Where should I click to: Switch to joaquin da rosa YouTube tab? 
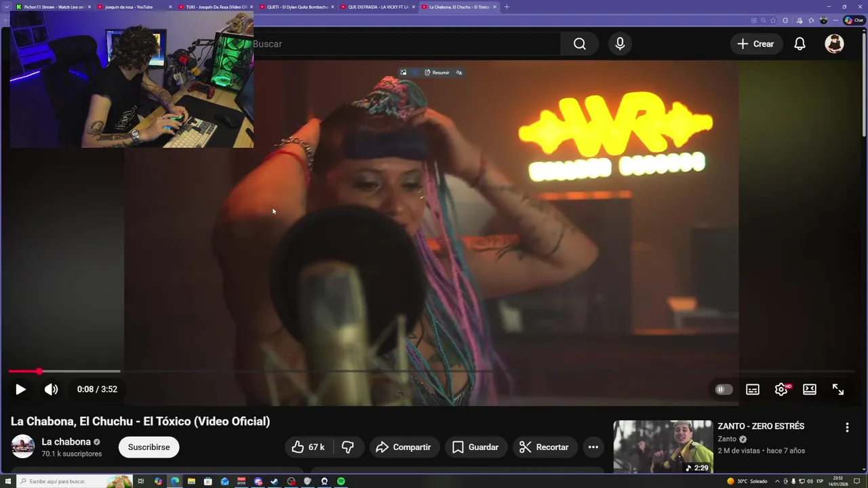coord(134,7)
